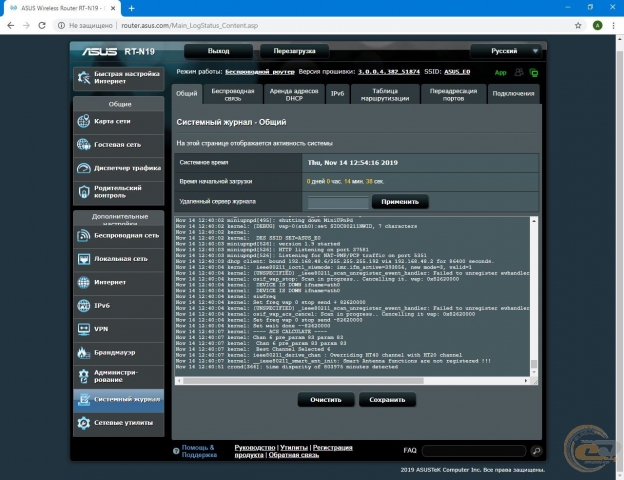This screenshot has width=624, height=480.
Task: Open LAN (Локальная сеть) settings
Action: pos(119,259)
